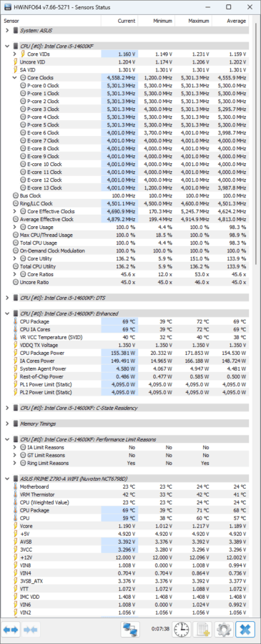Select the CPU Package Power row

[x=125, y=353]
